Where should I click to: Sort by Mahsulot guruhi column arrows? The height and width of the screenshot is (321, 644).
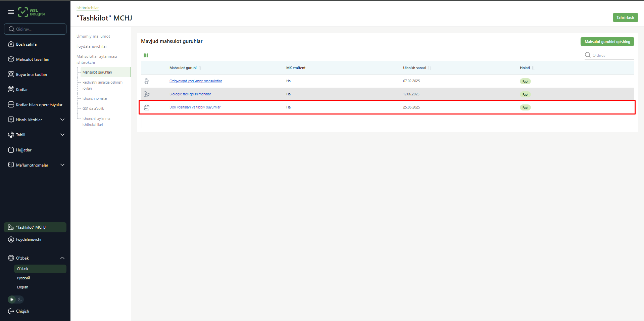[x=200, y=68]
